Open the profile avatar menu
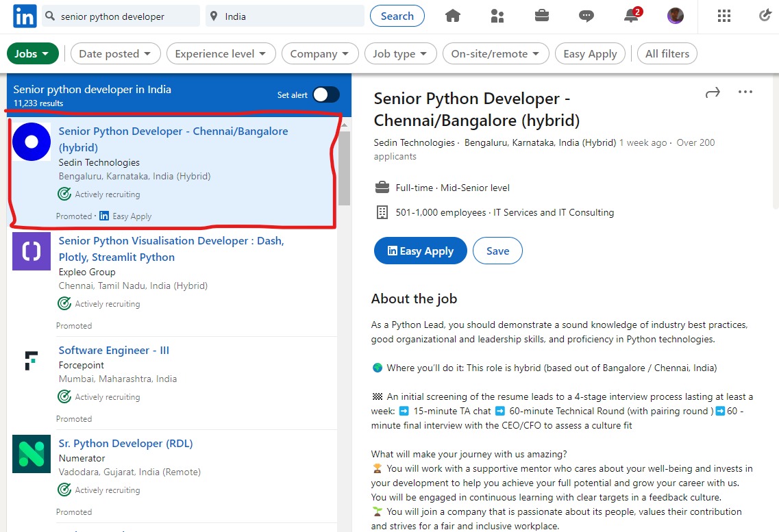Viewport: 779px width, 532px height. (x=675, y=16)
